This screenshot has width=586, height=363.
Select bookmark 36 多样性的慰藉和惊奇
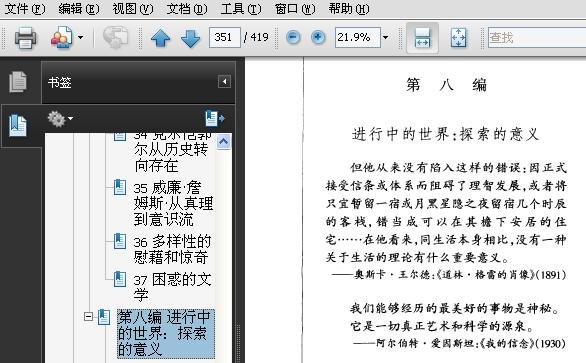172,249
